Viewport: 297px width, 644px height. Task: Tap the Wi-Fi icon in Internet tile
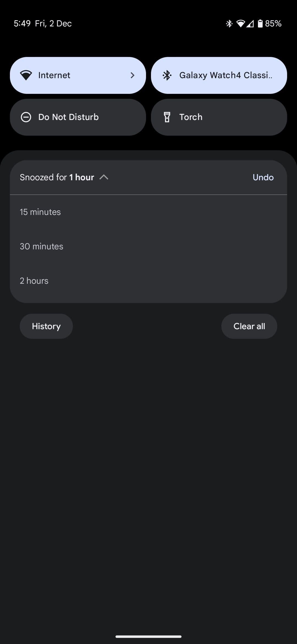pyautogui.click(x=26, y=75)
